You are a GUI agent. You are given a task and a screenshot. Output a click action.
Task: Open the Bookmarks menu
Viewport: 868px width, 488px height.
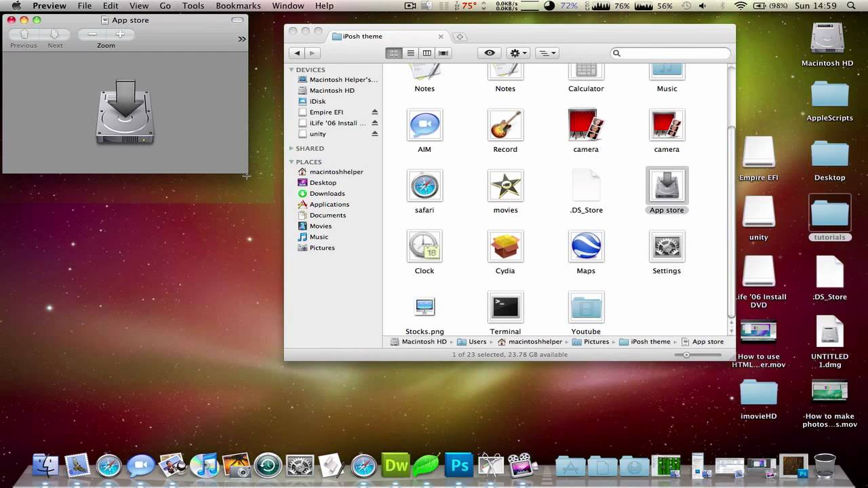(x=238, y=5)
